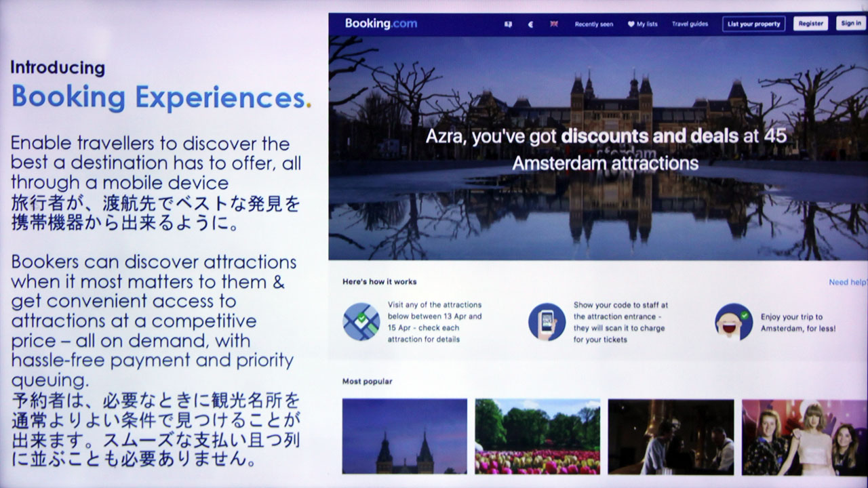Open the Need help? link

point(848,282)
